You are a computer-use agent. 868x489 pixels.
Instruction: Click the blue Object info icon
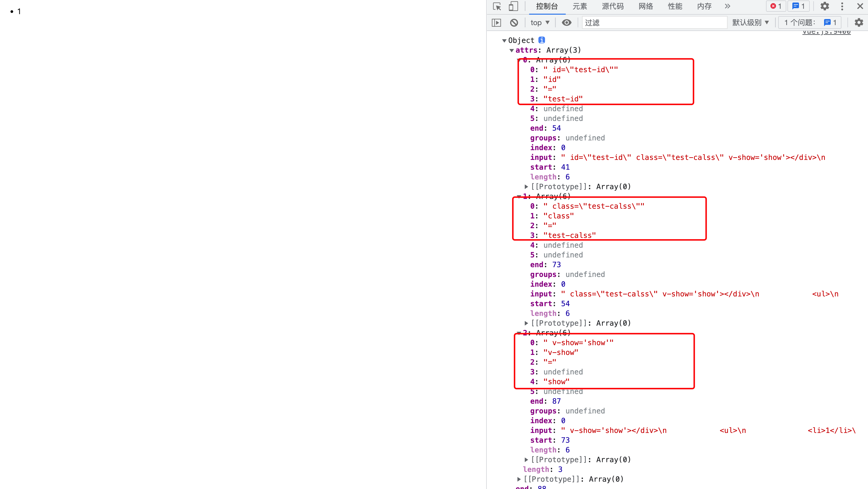(x=542, y=40)
